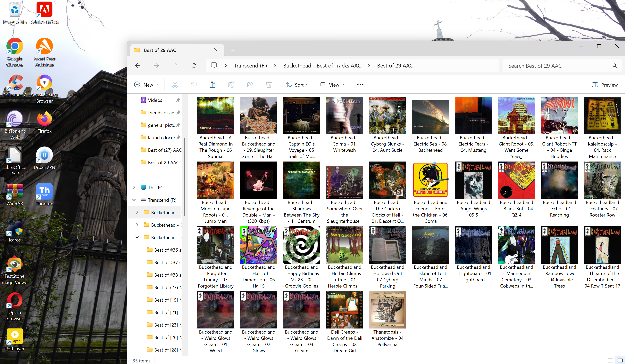Click the PC monitor icon in address bar
Screen dimensions: 625x364
point(214,65)
